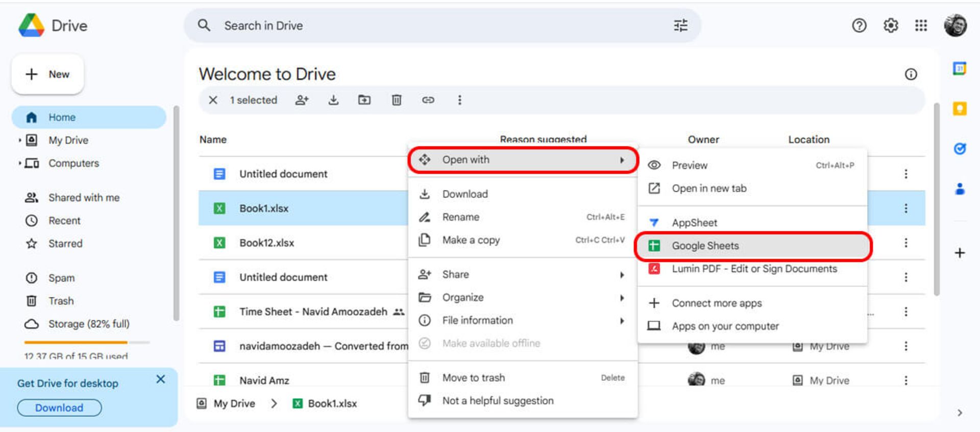Click the Download toolbar icon
This screenshot has height=432, width=980.
(x=333, y=100)
